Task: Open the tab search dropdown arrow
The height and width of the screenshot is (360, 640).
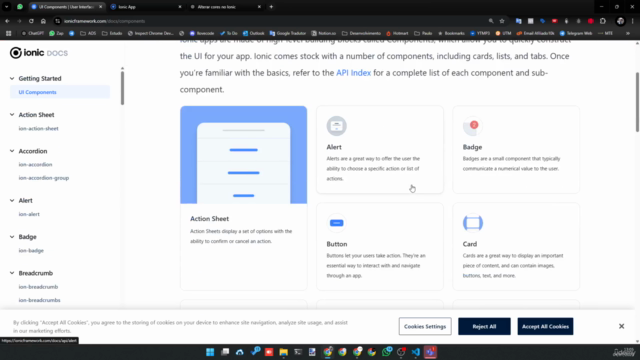Action: coord(7,7)
